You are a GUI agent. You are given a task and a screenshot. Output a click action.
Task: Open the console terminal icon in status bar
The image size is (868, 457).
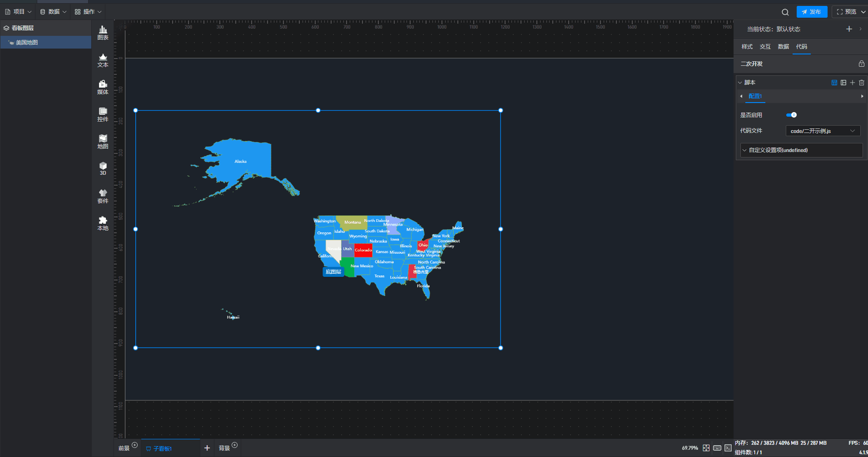pyautogui.click(x=728, y=448)
